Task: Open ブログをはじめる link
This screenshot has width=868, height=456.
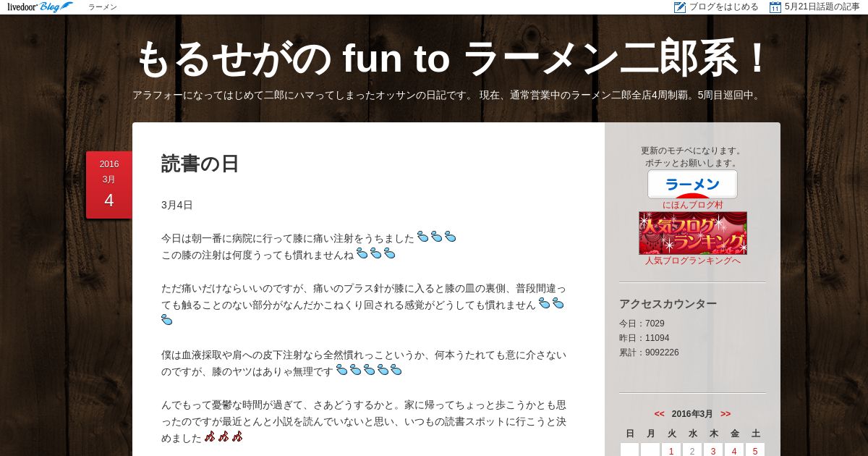Action: pos(723,7)
